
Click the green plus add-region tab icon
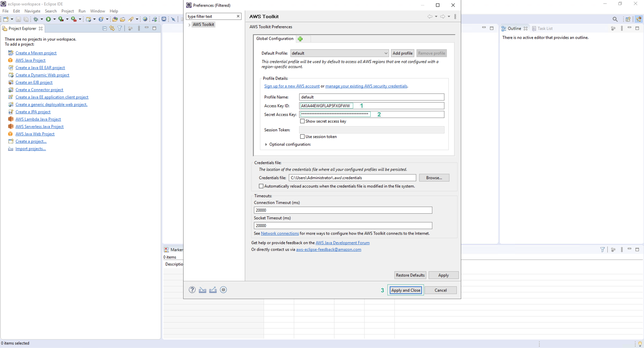click(x=300, y=39)
